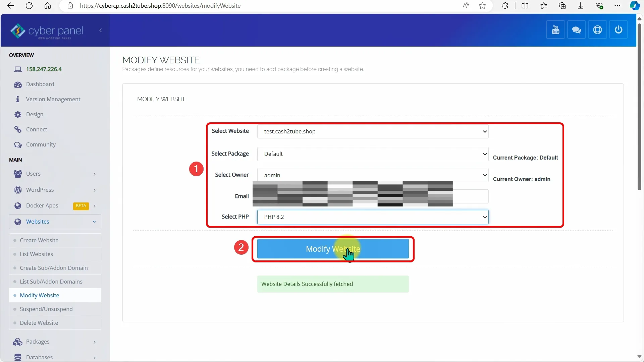Click the power logout icon
644x362 pixels.
(x=618, y=30)
